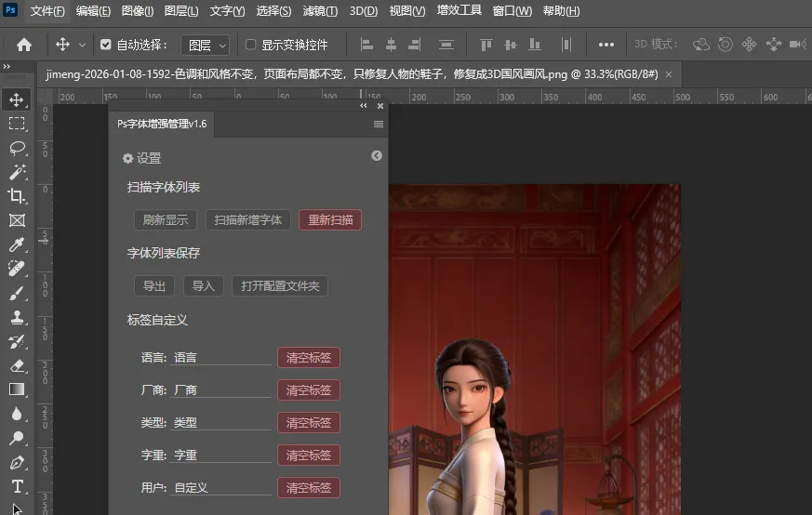Viewport: 812px width, 515px height.
Task: Open the font panel hamburger menu
Action: click(x=379, y=125)
